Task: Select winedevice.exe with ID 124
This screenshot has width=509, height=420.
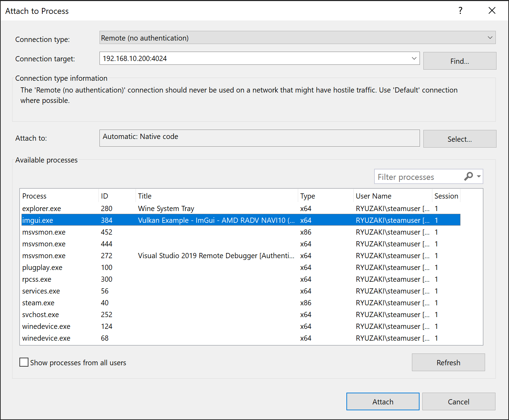Action: 240,326
